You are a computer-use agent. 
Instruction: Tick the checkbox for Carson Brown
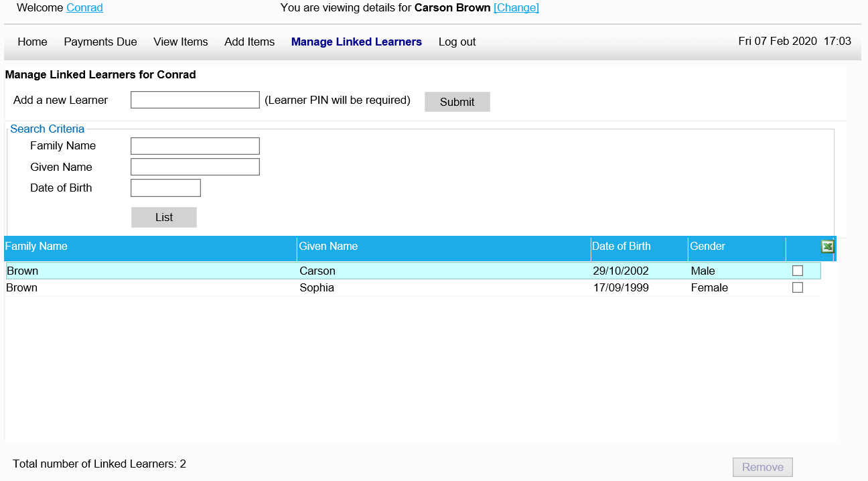797,271
